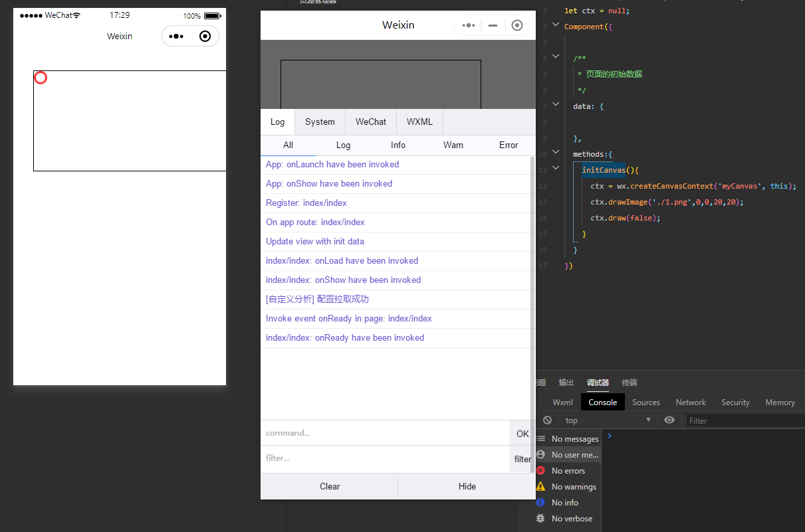This screenshot has height=532, width=805.
Task: Click the list icon beside No messages
Action: (540, 438)
